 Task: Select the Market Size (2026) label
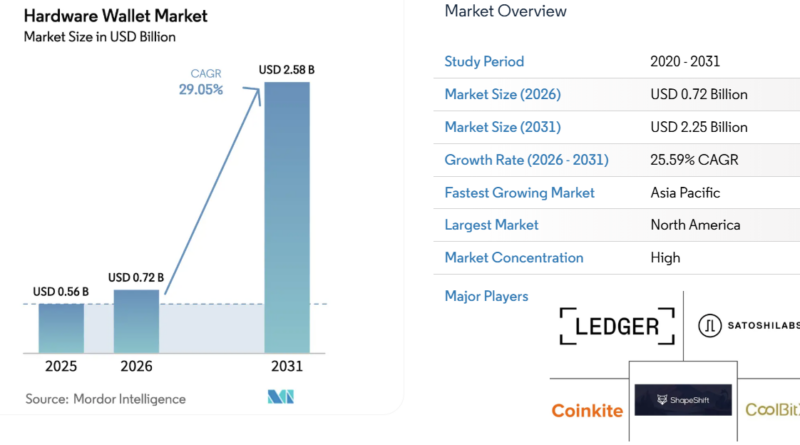tap(502, 95)
